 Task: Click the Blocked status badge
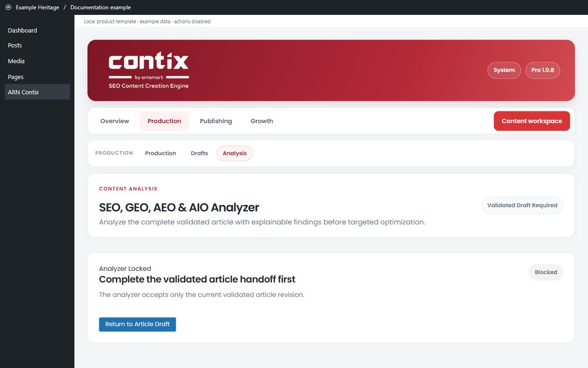[x=546, y=272]
